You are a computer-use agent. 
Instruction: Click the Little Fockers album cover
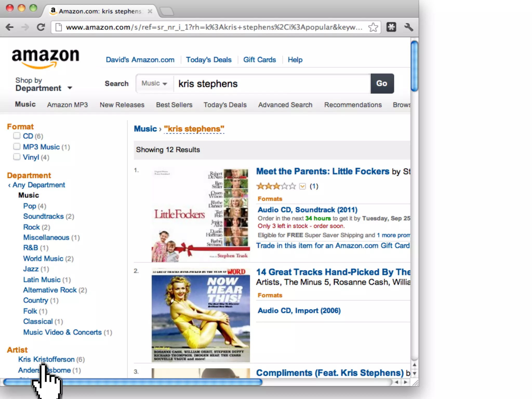(201, 215)
